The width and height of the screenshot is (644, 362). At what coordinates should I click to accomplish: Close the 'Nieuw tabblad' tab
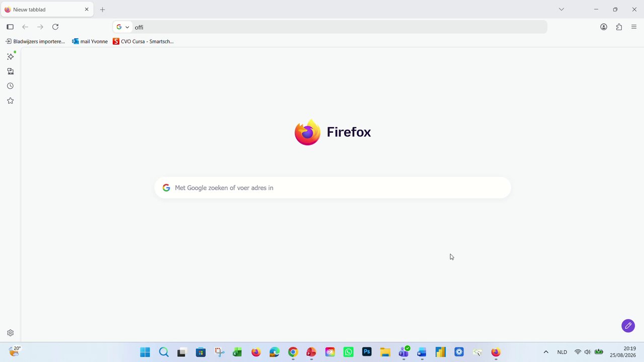pos(87,10)
